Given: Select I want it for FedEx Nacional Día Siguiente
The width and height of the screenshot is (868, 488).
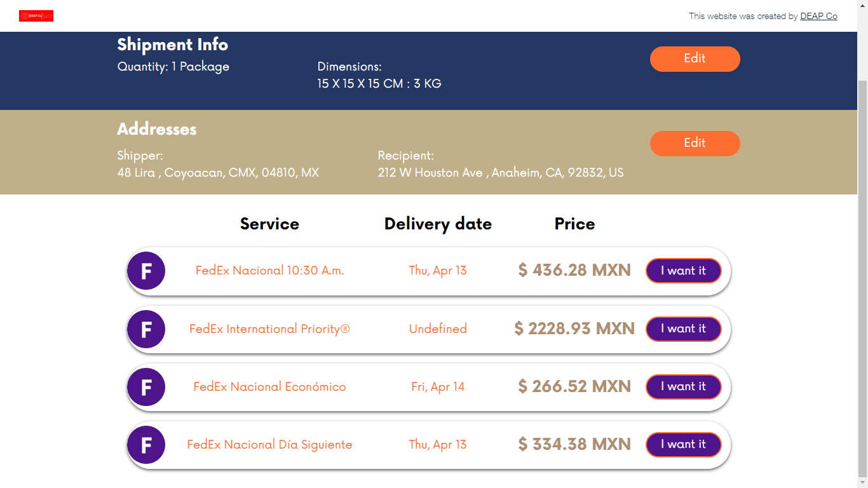Looking at the screenshot, I should click(x=684, y=445).
